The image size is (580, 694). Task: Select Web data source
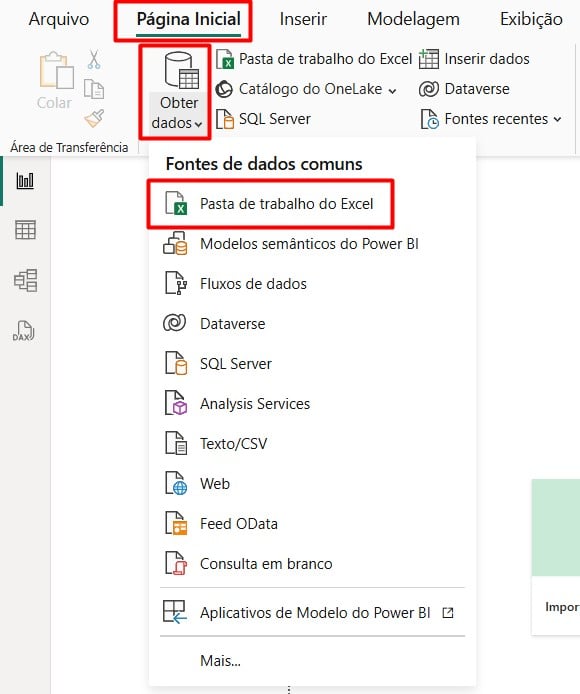[x=312, y=484]
